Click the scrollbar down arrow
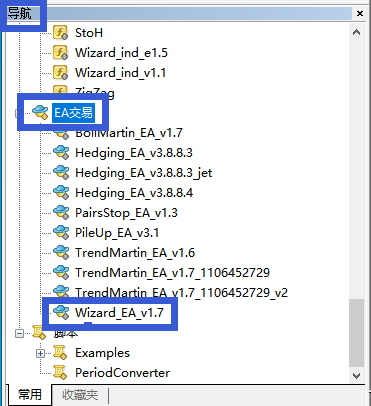 point(356,376)
